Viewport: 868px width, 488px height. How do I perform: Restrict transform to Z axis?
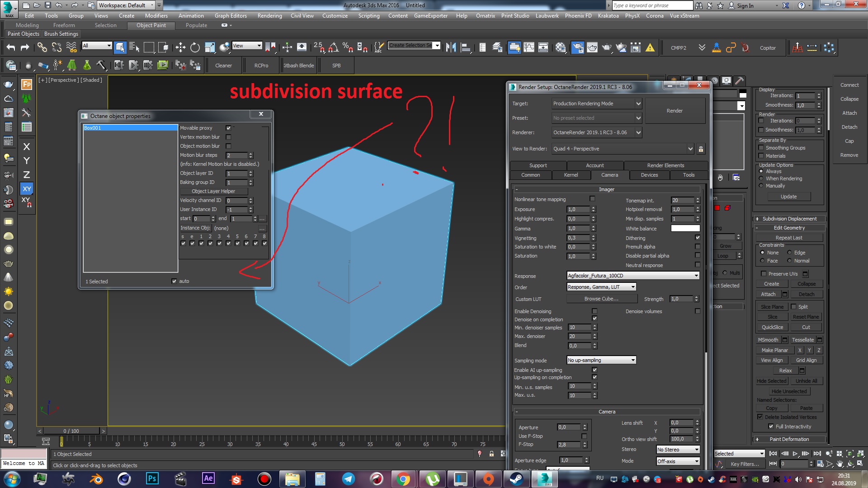(27, 174)
